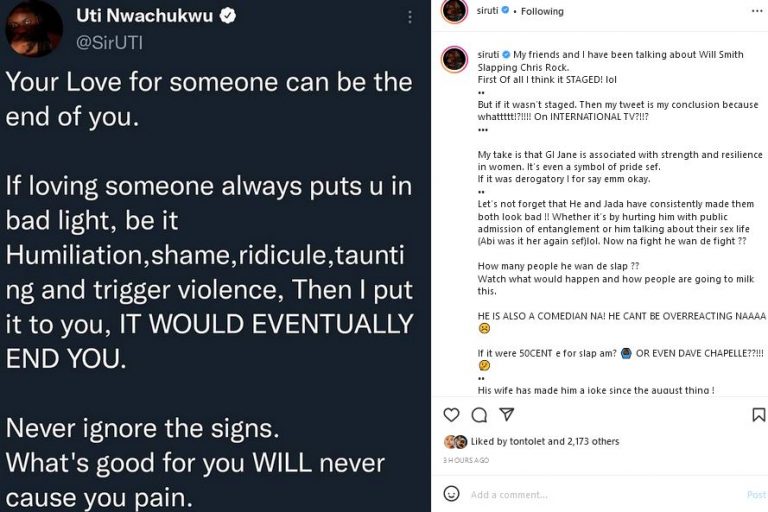The width and height of the screenshot is (768, 512).
Task: Click the verified badge next to siruti in header
Action: point(507,11)
